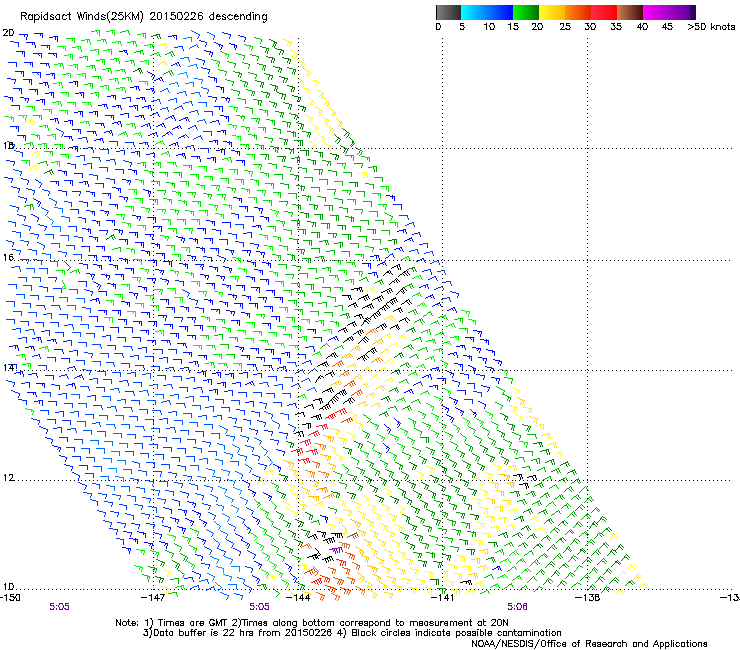Click the longitude label '-141'

443,598
